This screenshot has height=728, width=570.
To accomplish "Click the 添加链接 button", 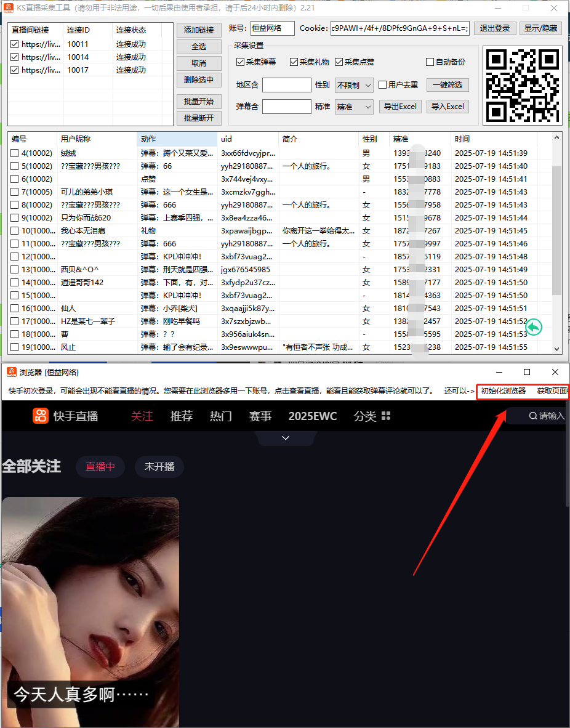I will [x=198, y=30].
